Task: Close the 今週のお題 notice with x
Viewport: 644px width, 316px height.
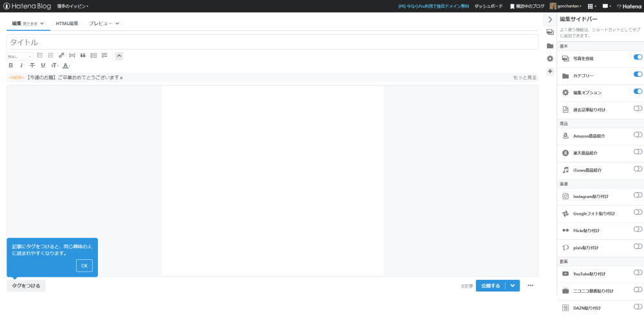Action: click(x=121, y=78)
